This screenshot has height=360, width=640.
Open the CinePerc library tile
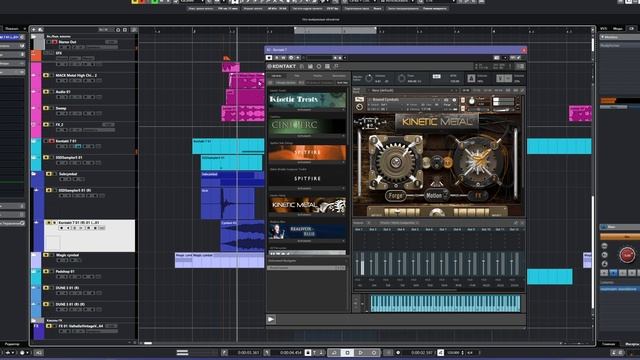click(x=307, y=126)
